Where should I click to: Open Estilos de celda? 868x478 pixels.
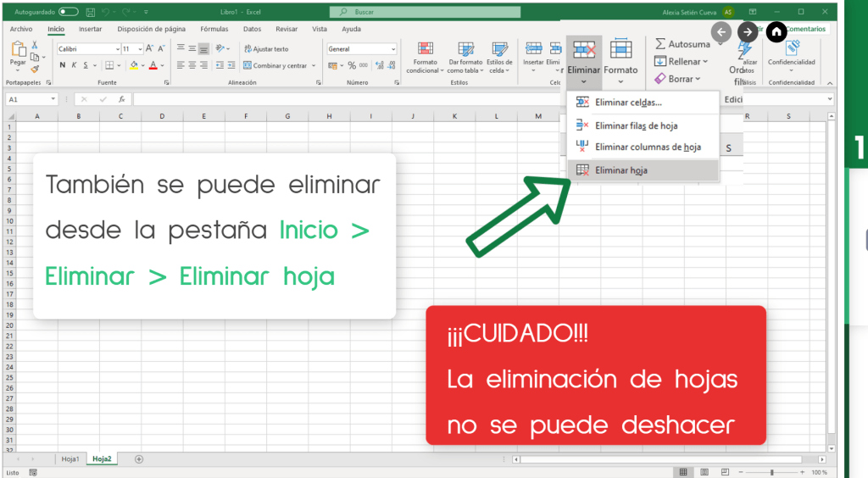pos(499,58)
